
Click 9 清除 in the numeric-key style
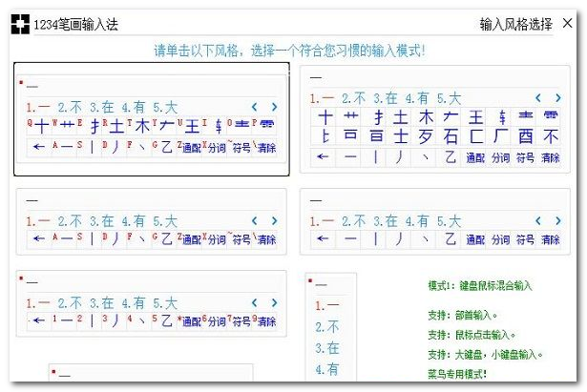265,320
